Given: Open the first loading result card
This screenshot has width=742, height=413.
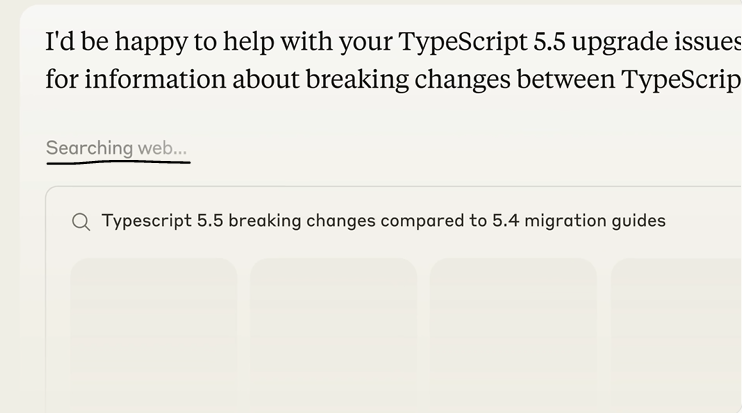Looking at the screenshot, I should coord(153,335).
